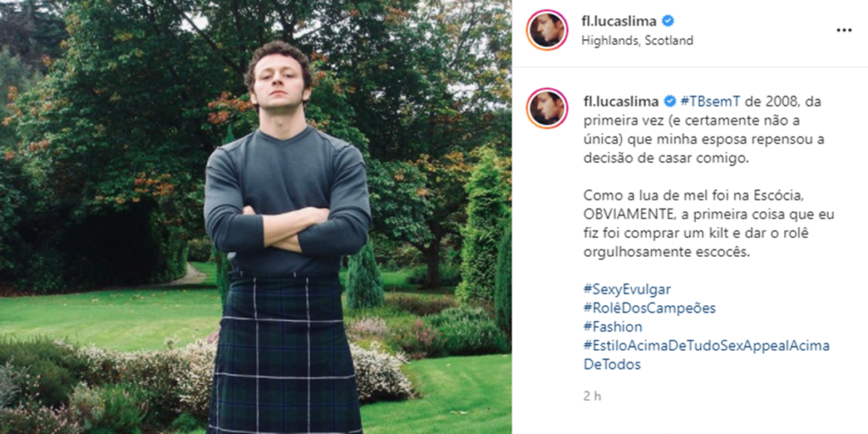Open the more options three-dot menu

point(843,30)
